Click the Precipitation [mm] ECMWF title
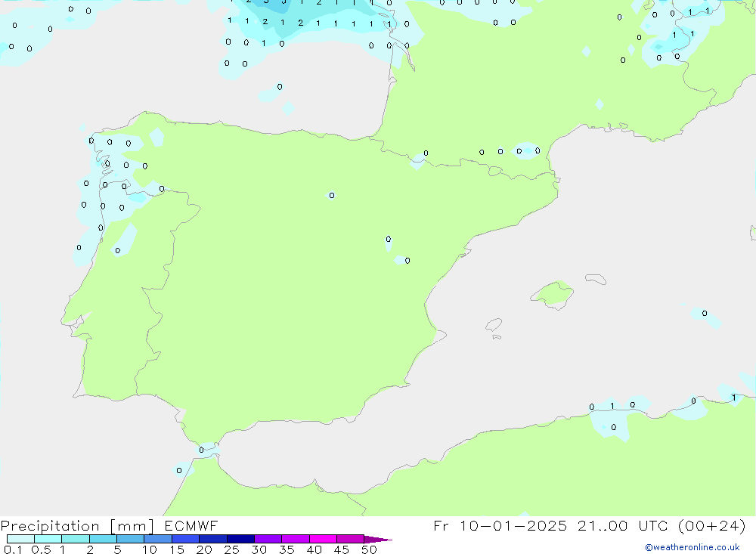The image size is (756, 554). tap(109, 526)
